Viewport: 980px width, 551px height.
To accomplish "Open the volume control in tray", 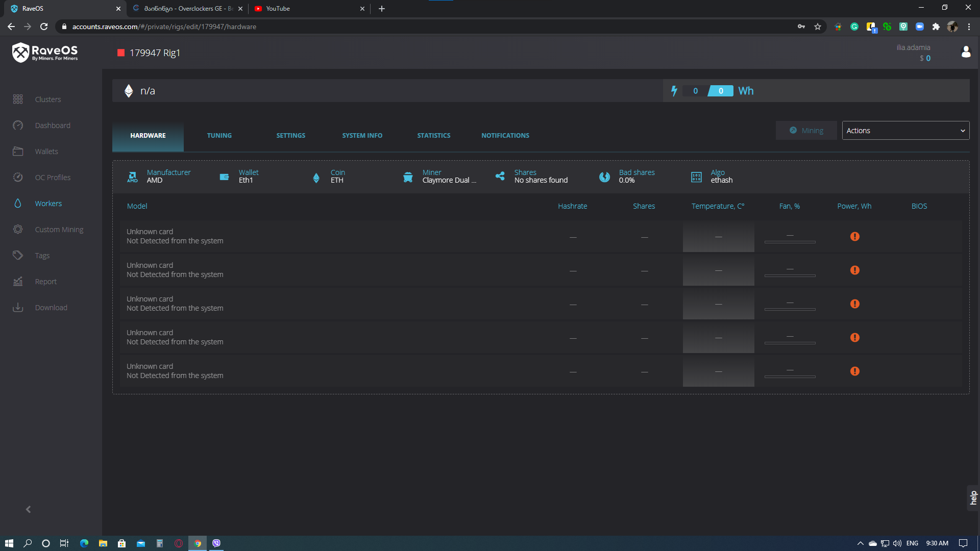I will coord(897,543).
